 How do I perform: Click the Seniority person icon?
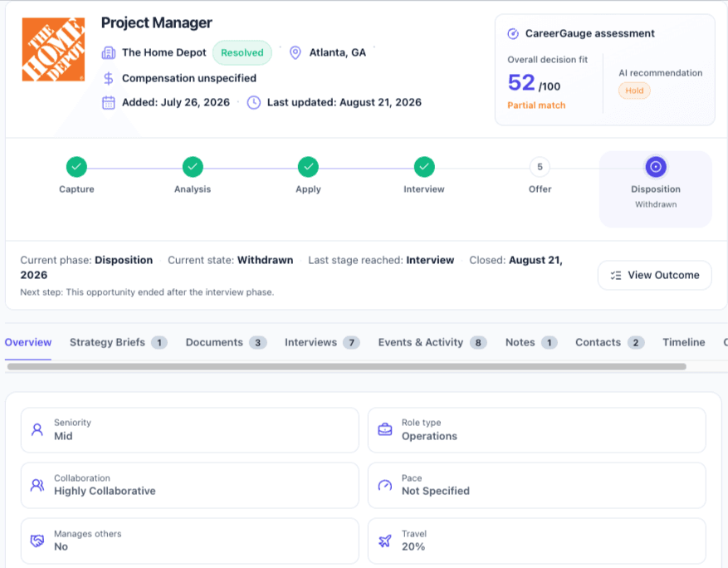click(37, 430)
